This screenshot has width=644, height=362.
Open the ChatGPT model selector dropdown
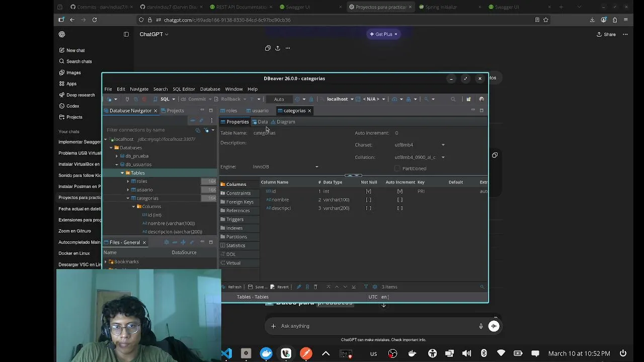[x=153, y=34]
